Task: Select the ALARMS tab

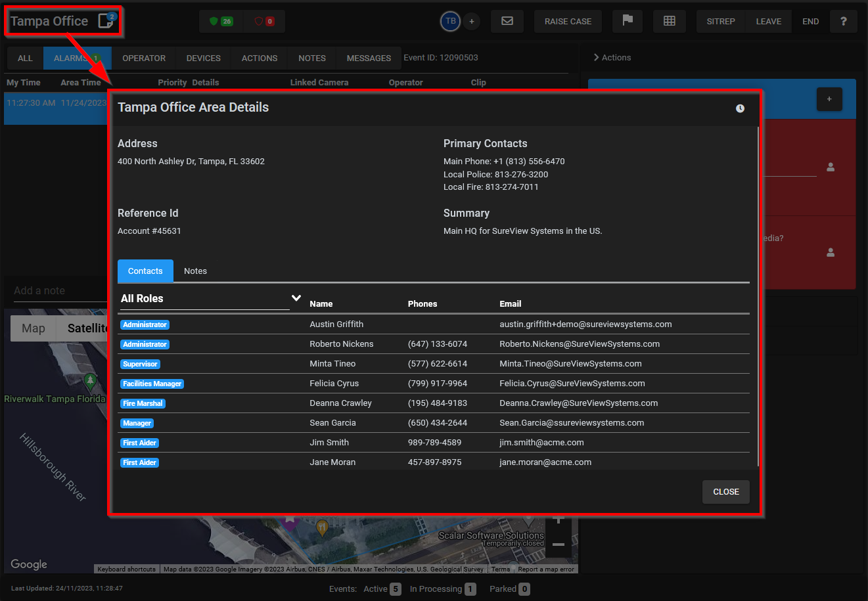Action: (78, 58)
